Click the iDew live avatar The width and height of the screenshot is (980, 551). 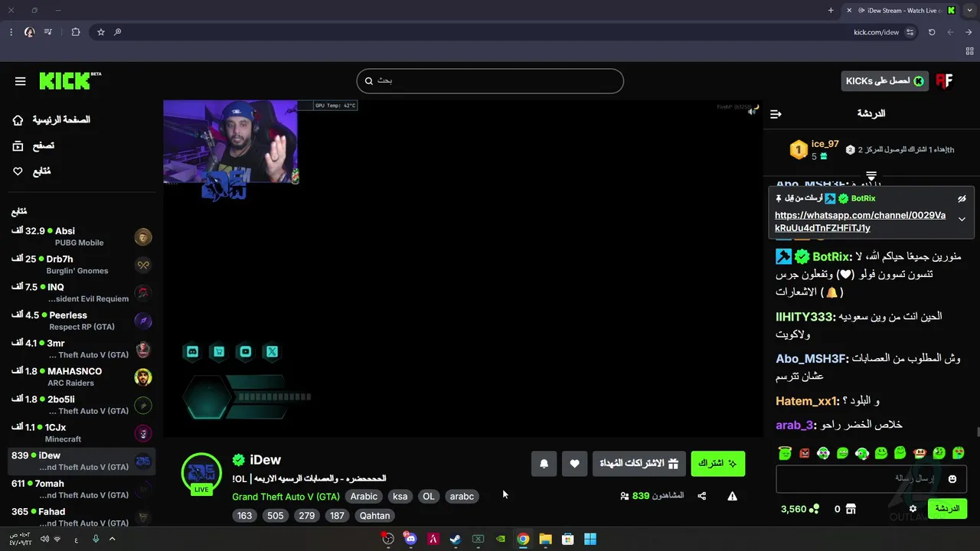[x=201, y=474]
